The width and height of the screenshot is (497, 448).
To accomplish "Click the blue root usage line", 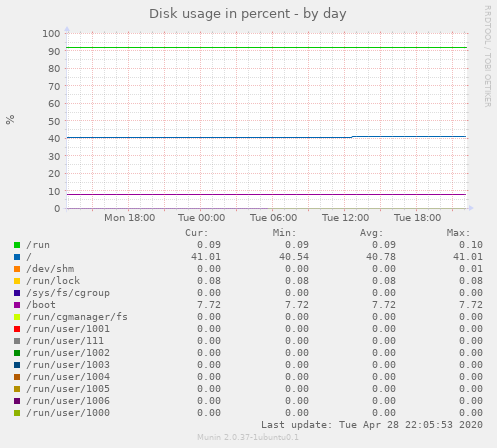I will tap(267, 137).
